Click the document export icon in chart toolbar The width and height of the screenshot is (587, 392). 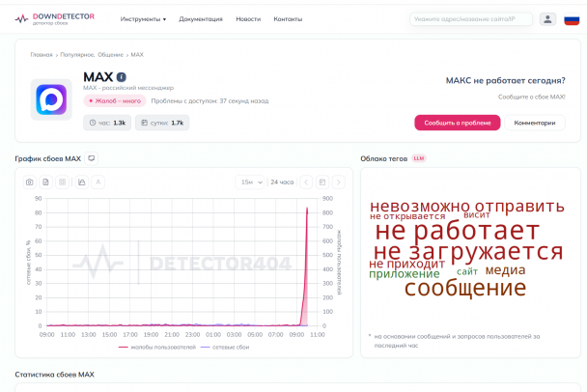click(x=46, y=182)
